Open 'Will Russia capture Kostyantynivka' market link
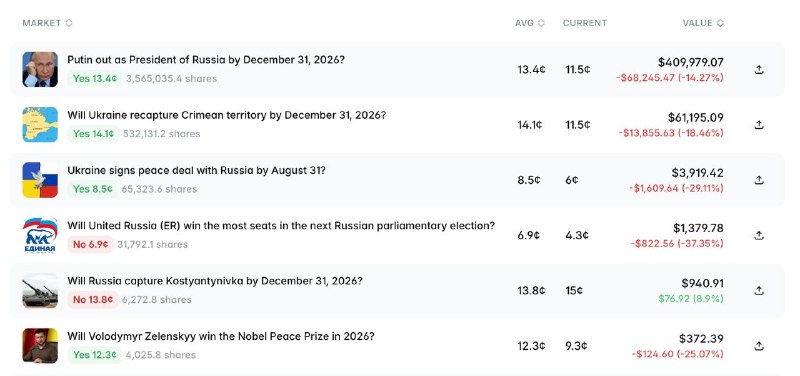Screen dimensions: 800x376 tap(215, 281)
